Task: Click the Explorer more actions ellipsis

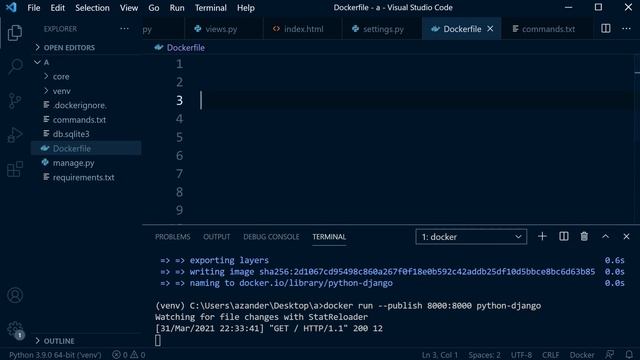Action: tap(124, 29)
